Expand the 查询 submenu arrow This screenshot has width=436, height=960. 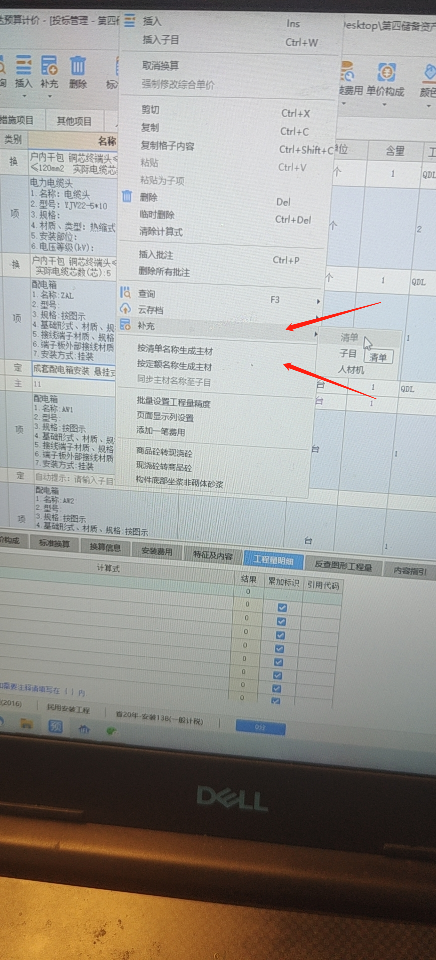click(318, 301)
